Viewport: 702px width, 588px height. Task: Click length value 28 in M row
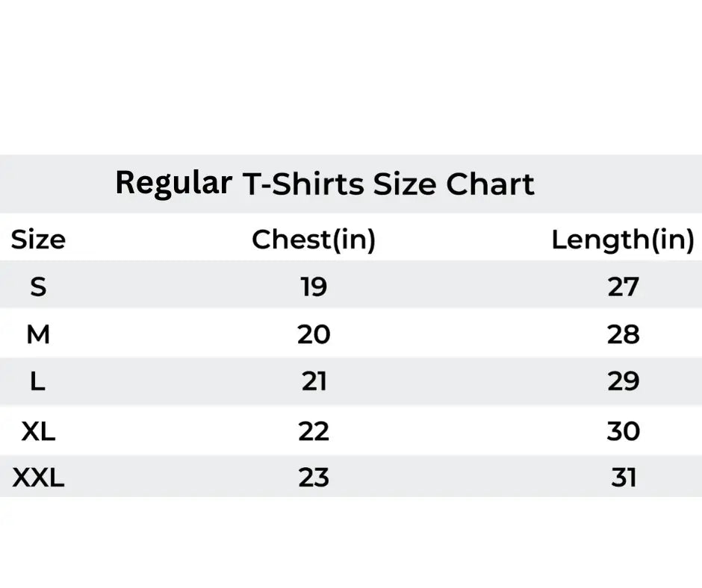coord(623,335)
